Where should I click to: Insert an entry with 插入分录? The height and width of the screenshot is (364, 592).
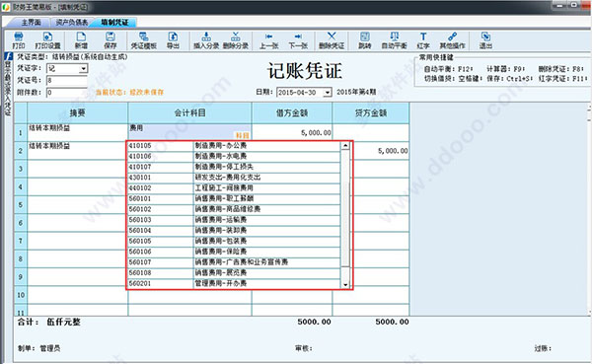click(x=206, y=40)
